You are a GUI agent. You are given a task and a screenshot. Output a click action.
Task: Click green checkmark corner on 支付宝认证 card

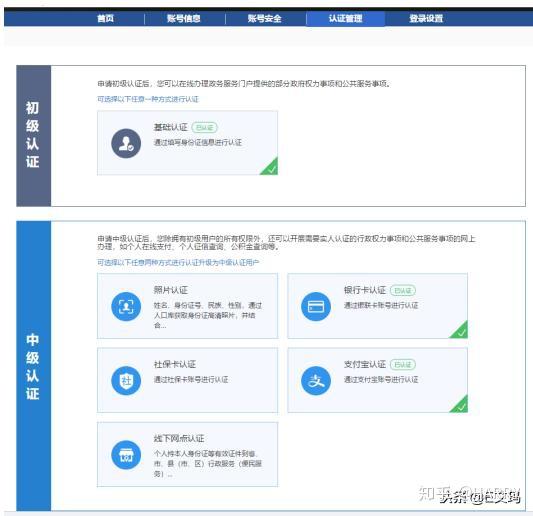(460, 405)
